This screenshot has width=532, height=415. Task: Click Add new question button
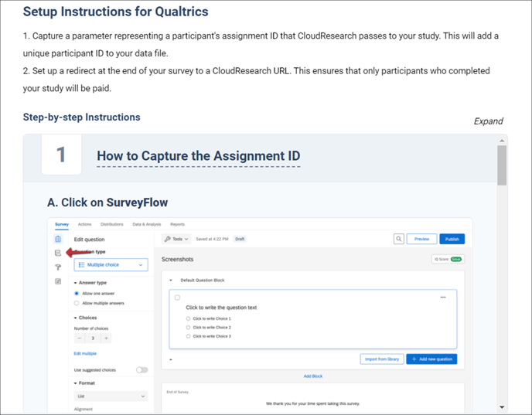[x=431, y=359]
